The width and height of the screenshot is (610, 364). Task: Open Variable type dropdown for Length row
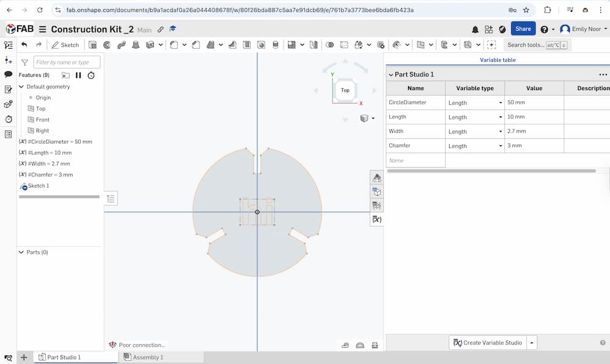(500, 117)
